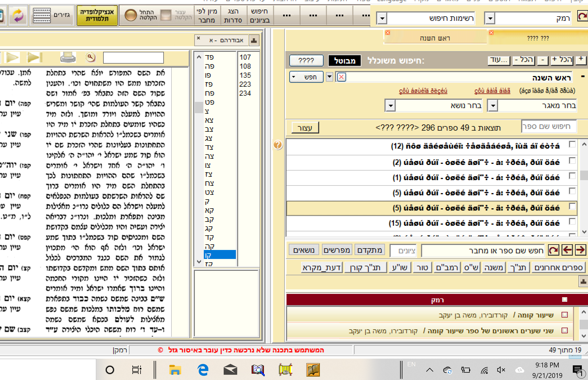
Task: Sort by author with מיין לפי מחבר
Action: click(x=207, y=16)
